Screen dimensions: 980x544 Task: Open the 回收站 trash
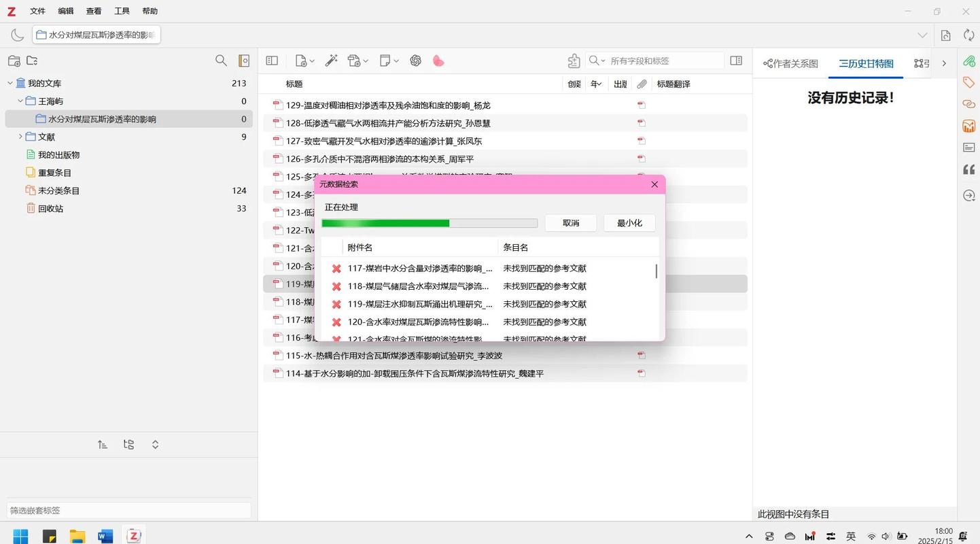[x=50, y=209]
